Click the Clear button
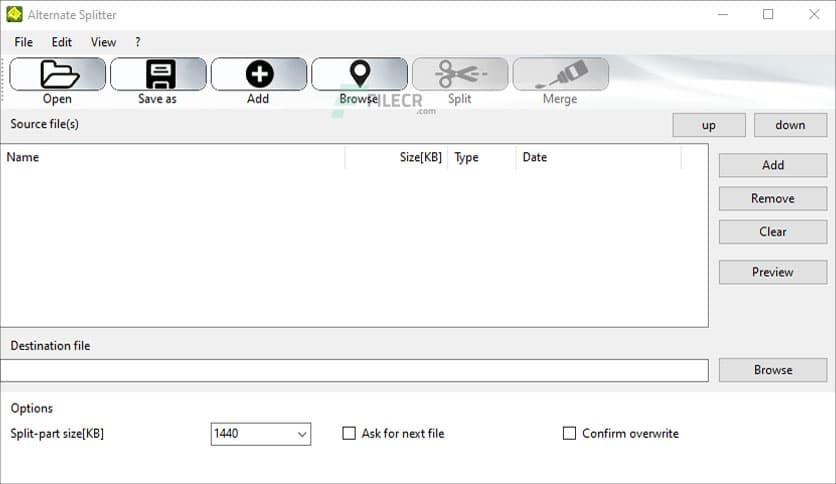836x484 pixels. pyautogui.click(x=773, y=232)
